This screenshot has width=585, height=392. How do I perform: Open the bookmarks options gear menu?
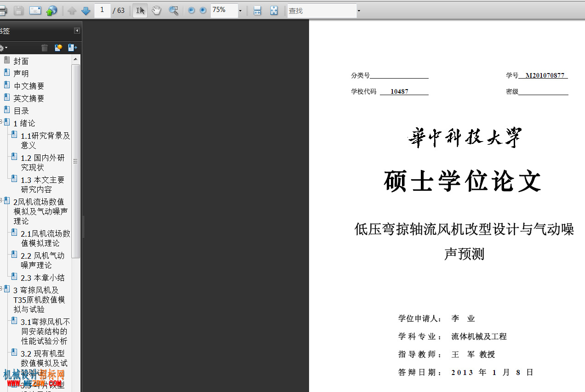click(3, 48)
